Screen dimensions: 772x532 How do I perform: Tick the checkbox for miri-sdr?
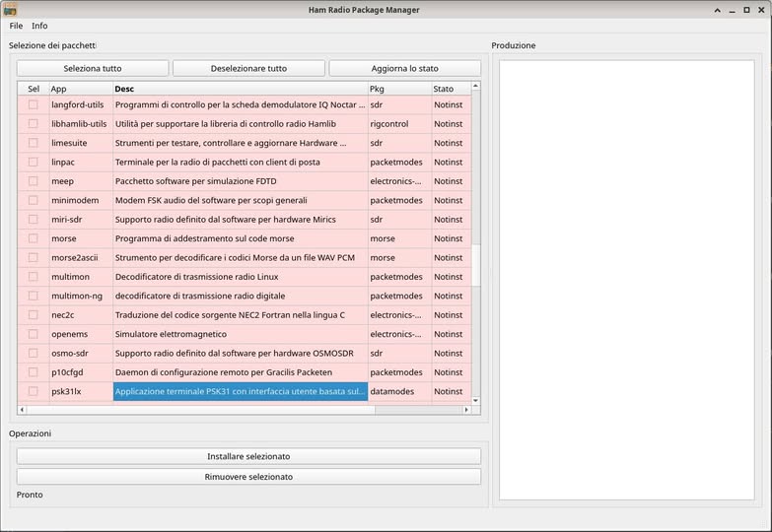[33, 219]
